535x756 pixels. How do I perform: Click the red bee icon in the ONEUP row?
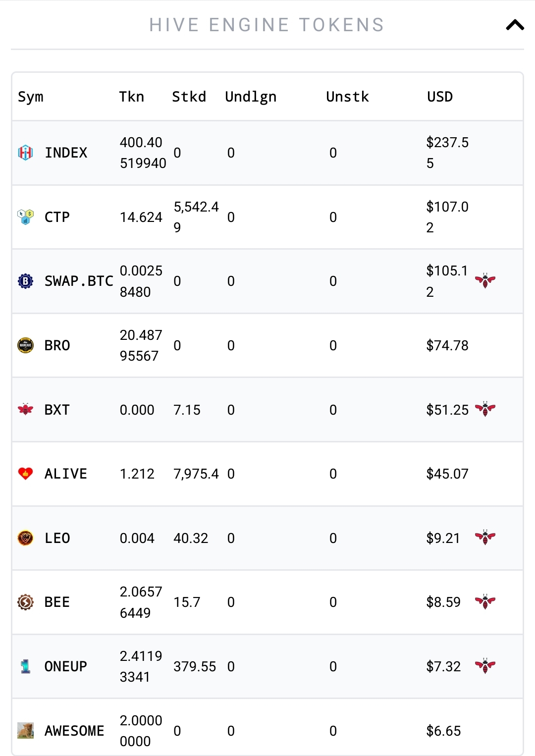coord(485,666)
